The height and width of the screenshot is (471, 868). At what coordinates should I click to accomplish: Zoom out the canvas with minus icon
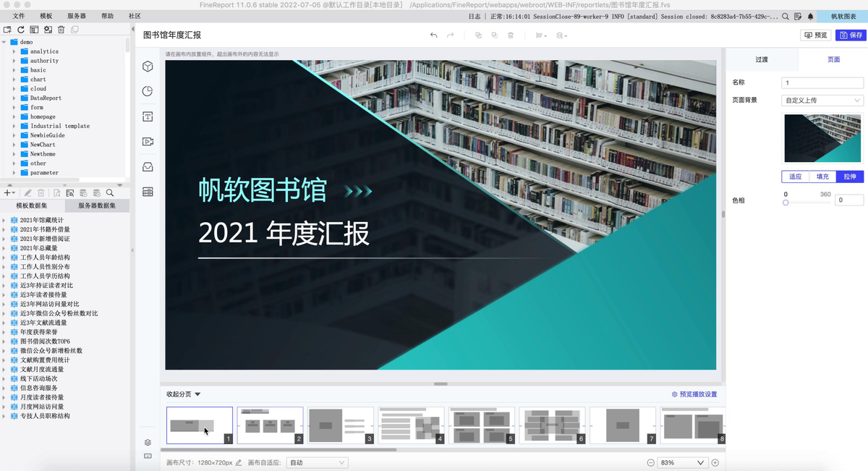point(650,462)
